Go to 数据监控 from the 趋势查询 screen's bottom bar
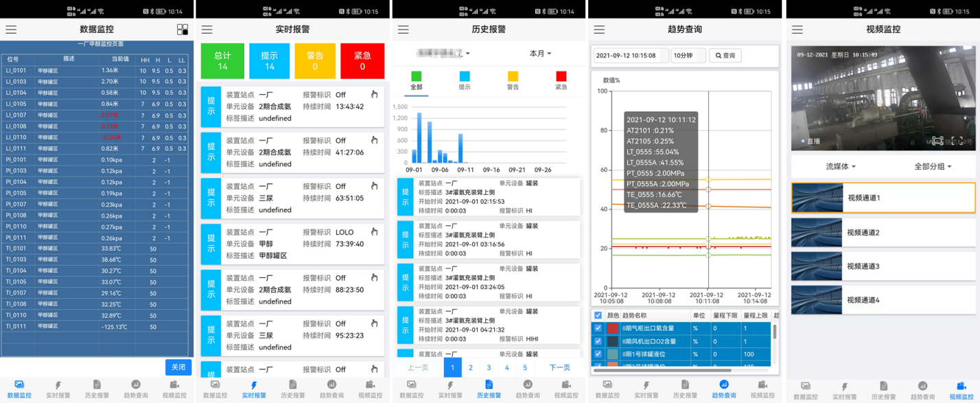The image size is (980, 403). [607, 389]
